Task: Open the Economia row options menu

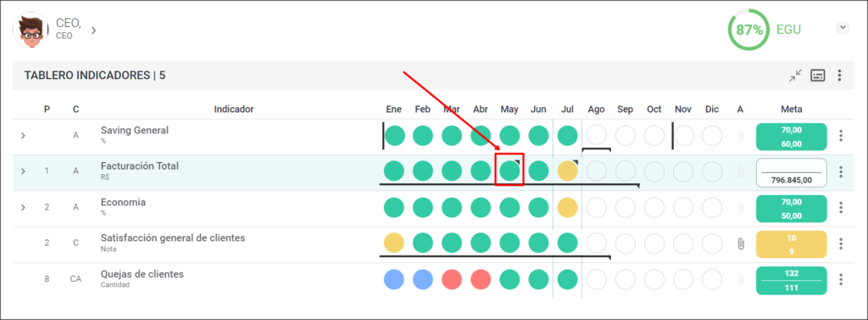Action: pyautogui.click(x=841, y=208)
